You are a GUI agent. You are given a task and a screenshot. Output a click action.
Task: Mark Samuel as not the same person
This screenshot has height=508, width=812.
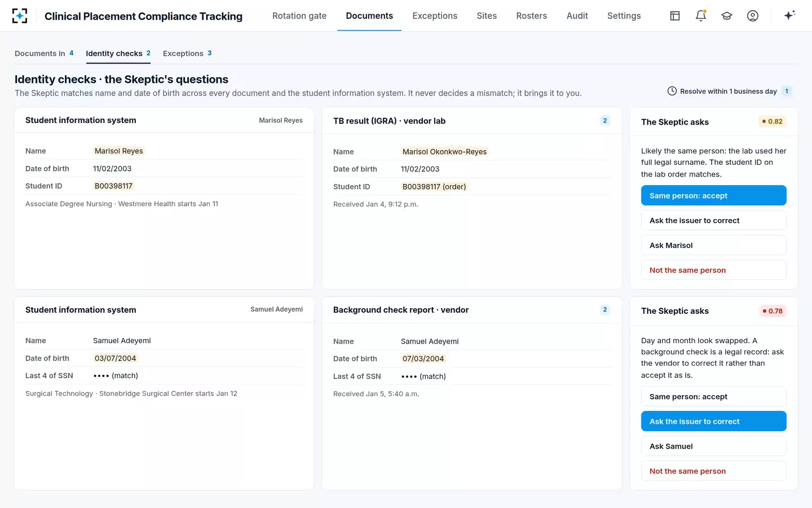pos(714,471)
